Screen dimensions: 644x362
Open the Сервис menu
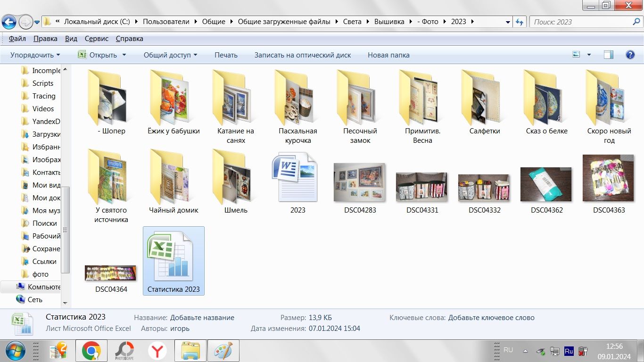point(97,39)
